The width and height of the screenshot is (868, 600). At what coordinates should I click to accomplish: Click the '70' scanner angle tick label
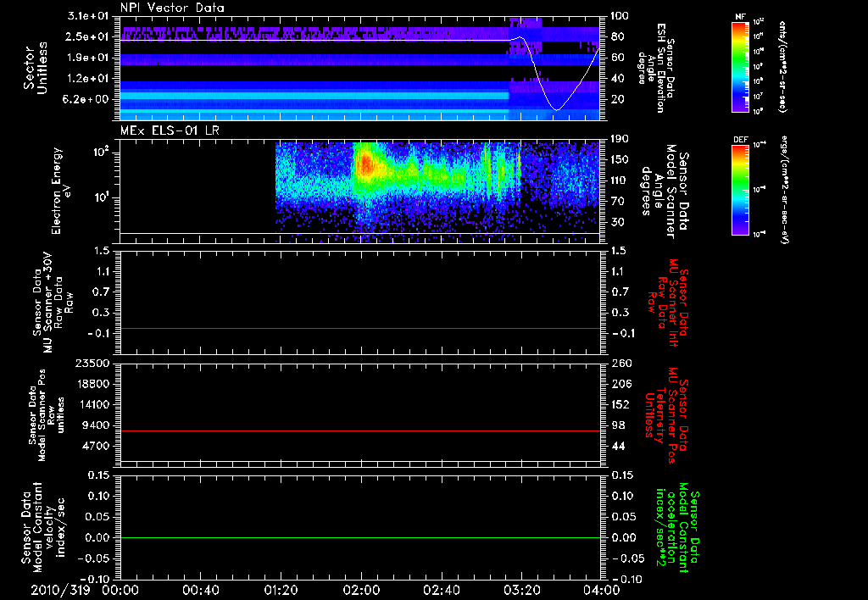[617, 201]
